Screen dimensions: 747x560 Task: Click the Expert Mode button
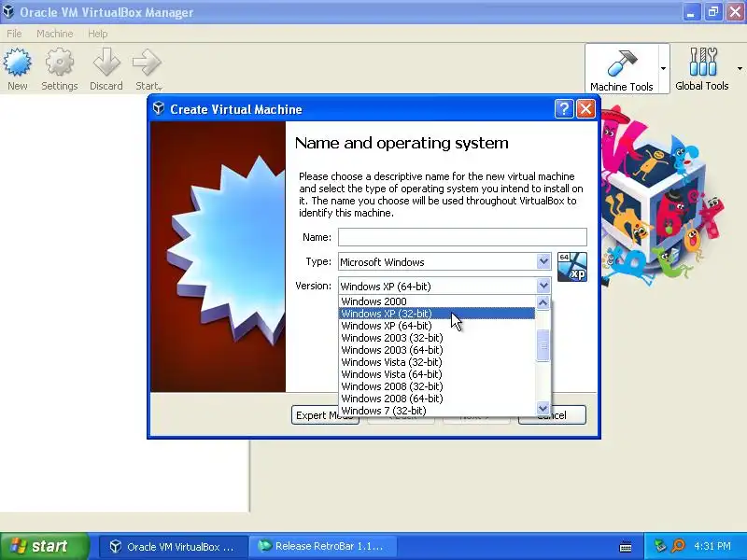point(325,414)
